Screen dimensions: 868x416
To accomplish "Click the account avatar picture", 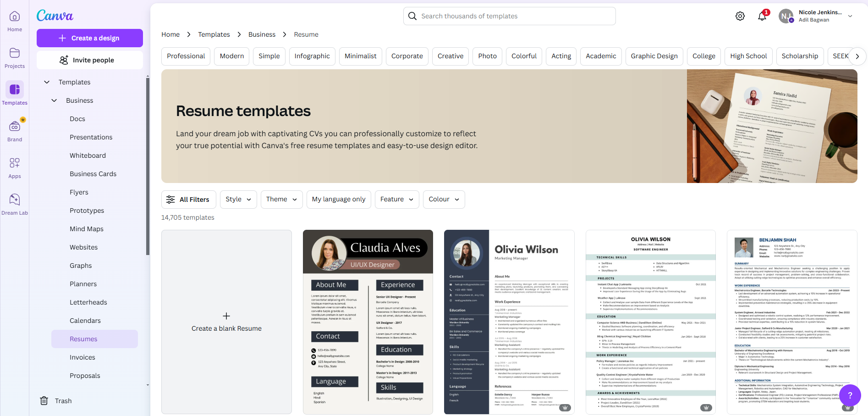I will click(786, 16).
